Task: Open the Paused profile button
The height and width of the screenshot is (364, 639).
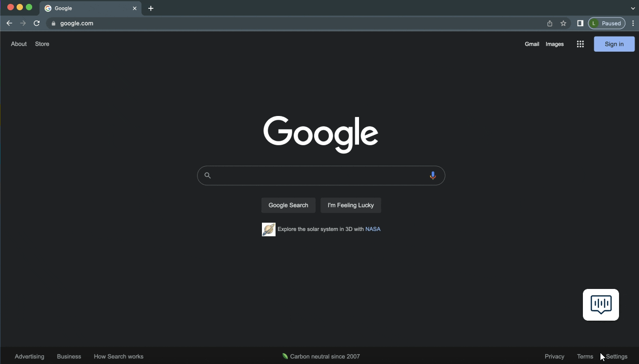Action: click(x=607, y=23)
